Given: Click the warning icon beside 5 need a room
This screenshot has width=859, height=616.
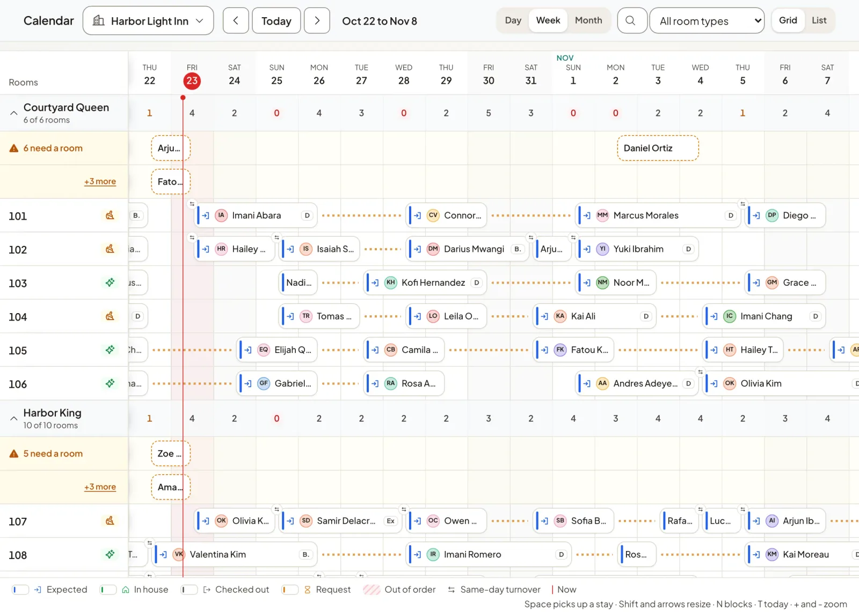Looking at the screenshot, I should [x=14, y=454].
